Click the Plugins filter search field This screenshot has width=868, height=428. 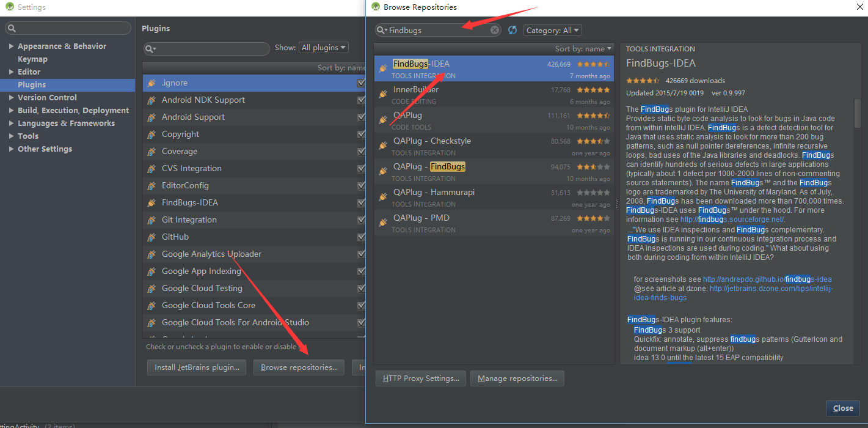tap(206, 48)
